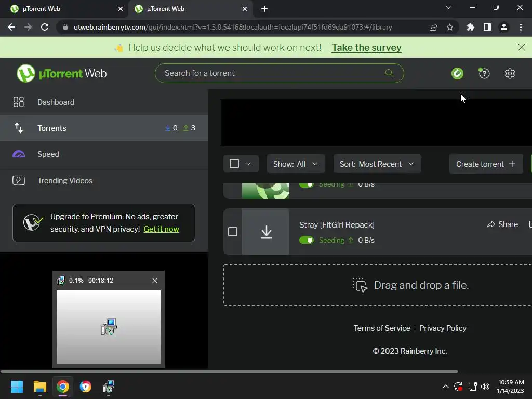Viewport: 532px width, 399px height.
Task: Click Take the survey link
Action: 366,47
